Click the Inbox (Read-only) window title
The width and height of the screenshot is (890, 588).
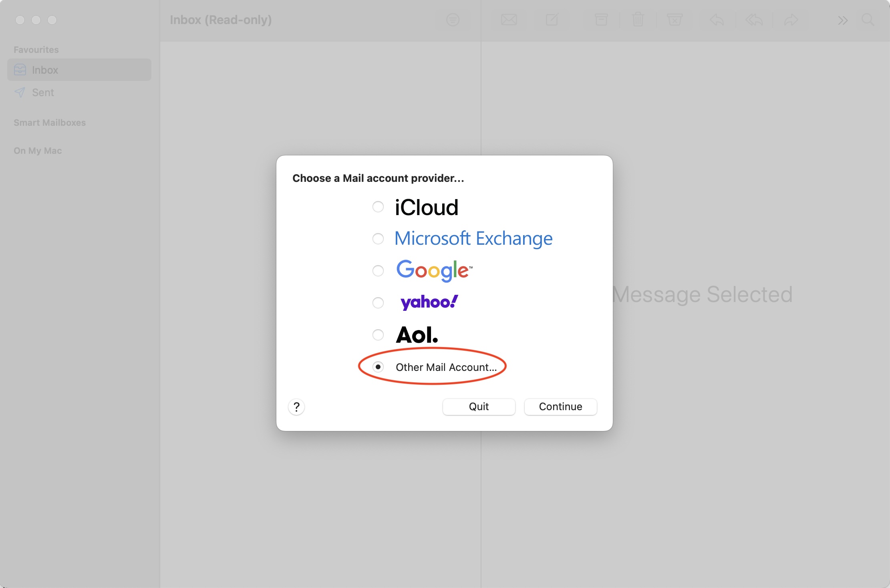tap(221, 20)
